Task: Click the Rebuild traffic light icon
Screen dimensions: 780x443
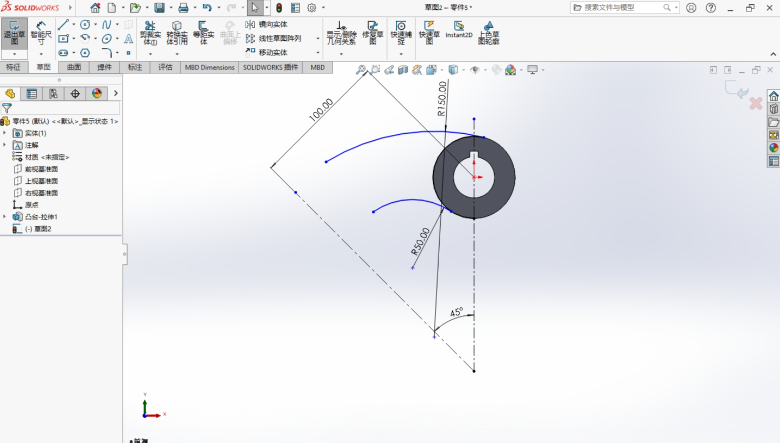Action: 279,7
